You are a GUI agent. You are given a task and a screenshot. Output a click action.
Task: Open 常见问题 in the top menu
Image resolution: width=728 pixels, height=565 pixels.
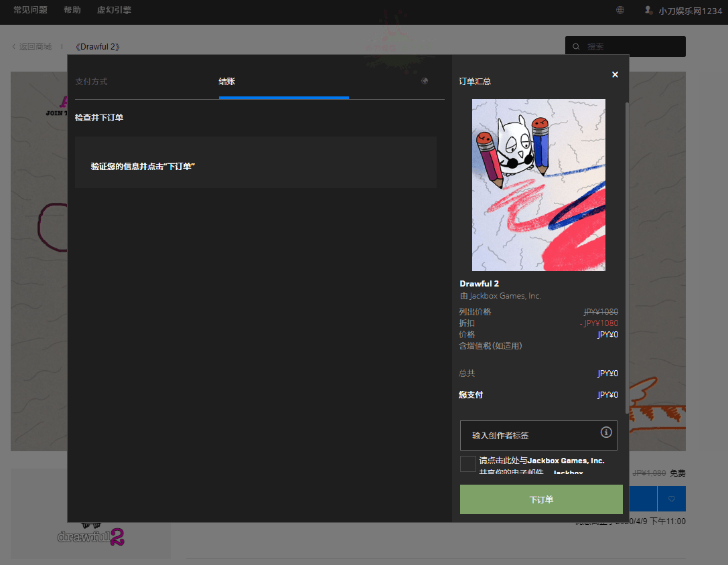tap(29, 10)
